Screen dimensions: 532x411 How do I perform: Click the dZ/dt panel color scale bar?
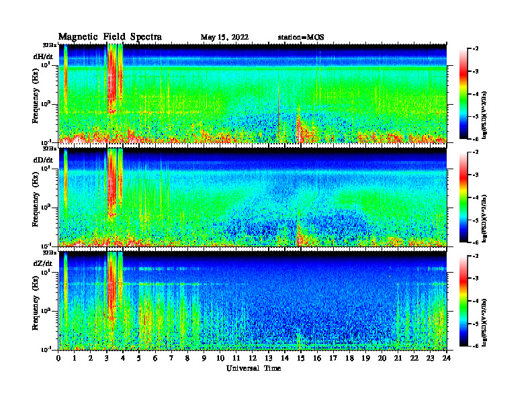point(463,301)
